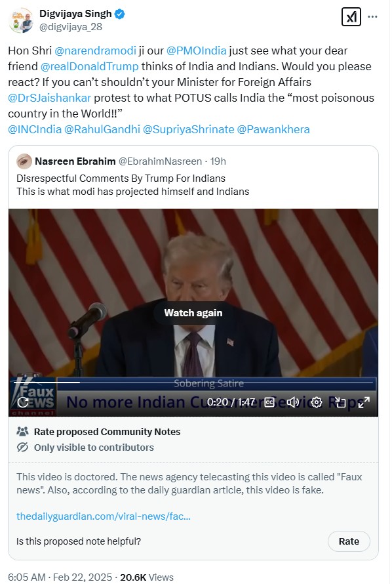Click verified badge beside Digvijaya Singh
Screen dimensions: 392x584
pyautogui.click(x=120, y=14)
